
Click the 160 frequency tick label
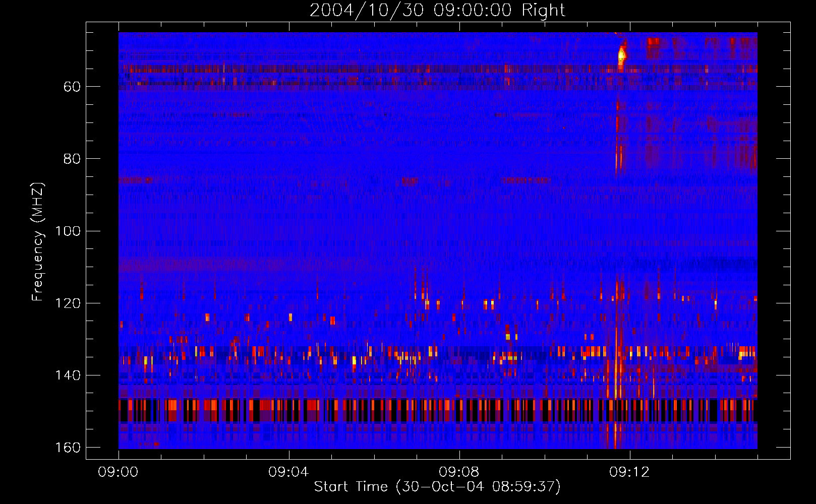pos(68,448)
